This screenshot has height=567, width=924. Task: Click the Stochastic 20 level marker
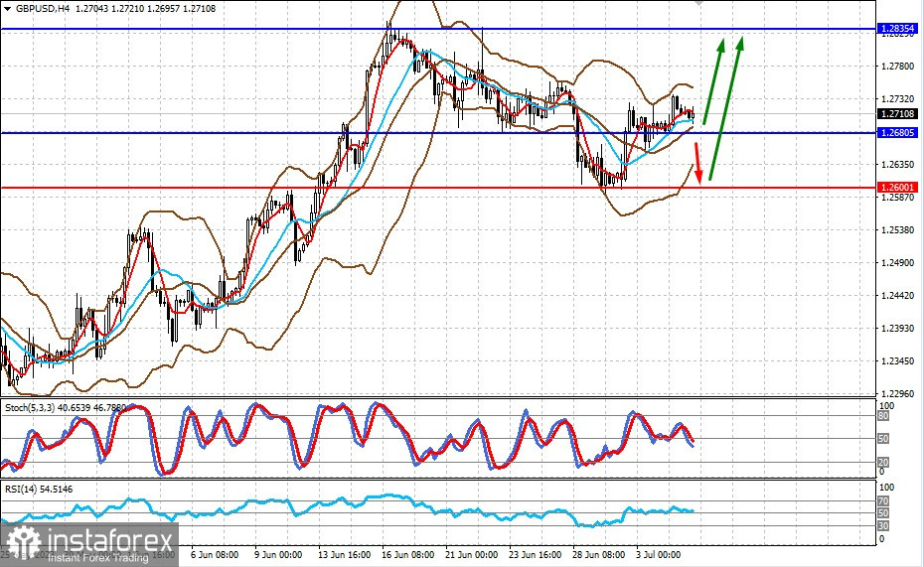pyautogui.click(x=883, y=462)
